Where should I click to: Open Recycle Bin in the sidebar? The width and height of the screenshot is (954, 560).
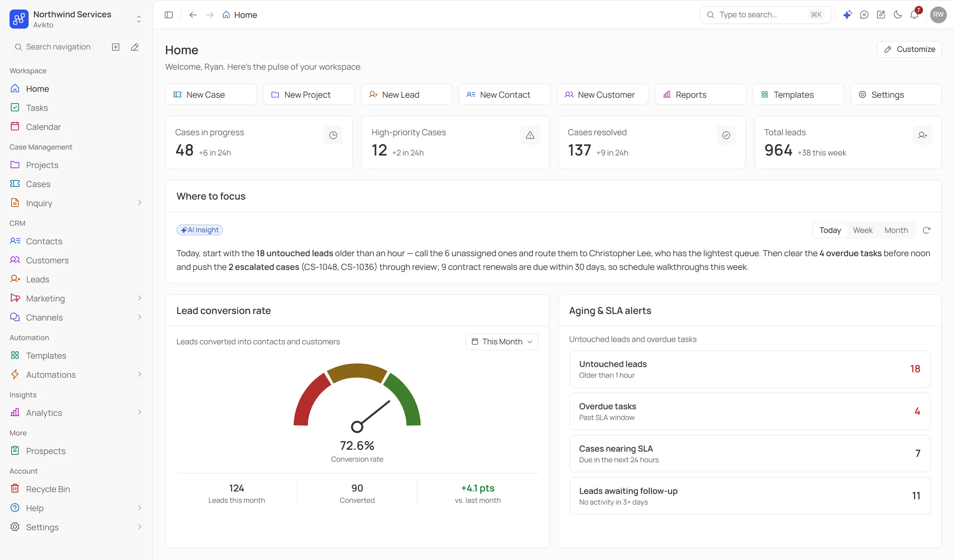pos(76,489)
